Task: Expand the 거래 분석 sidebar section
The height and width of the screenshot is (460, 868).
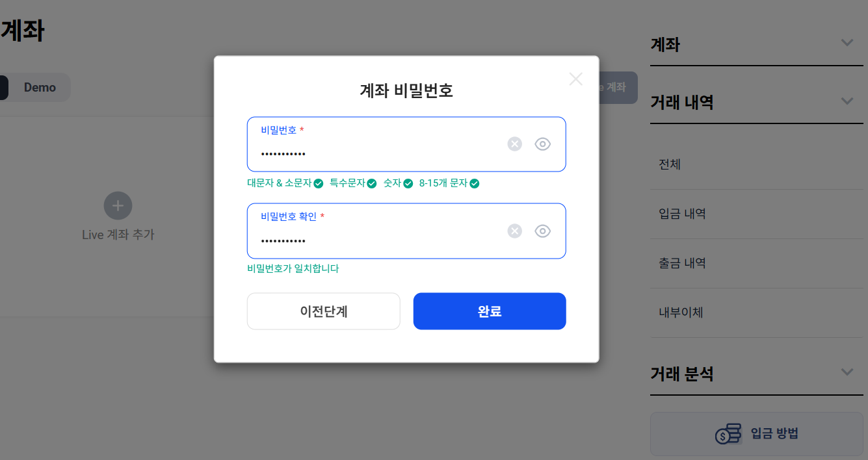Action: tap(847, 372)
